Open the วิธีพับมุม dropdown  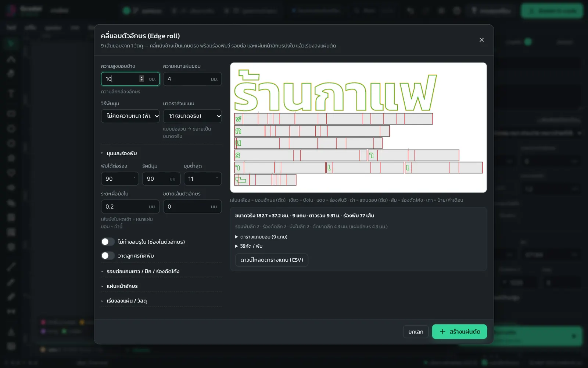coord(130,116)
